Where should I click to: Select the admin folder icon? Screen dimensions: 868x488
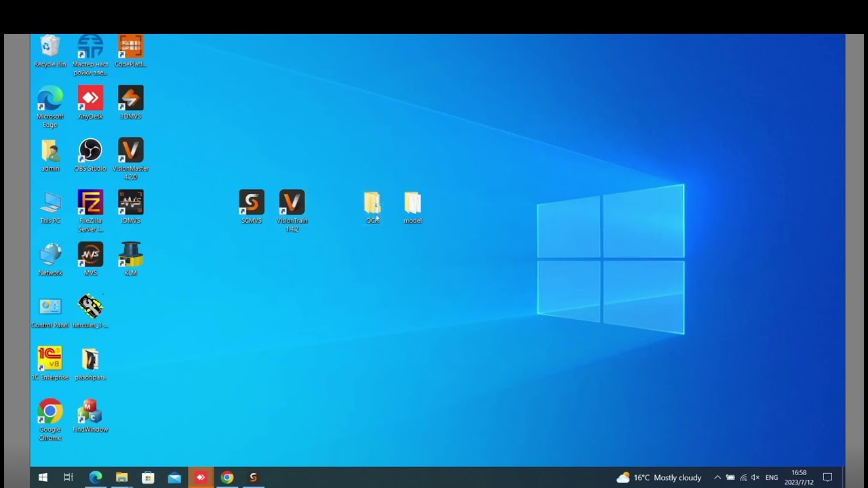(x=50, y=155)
